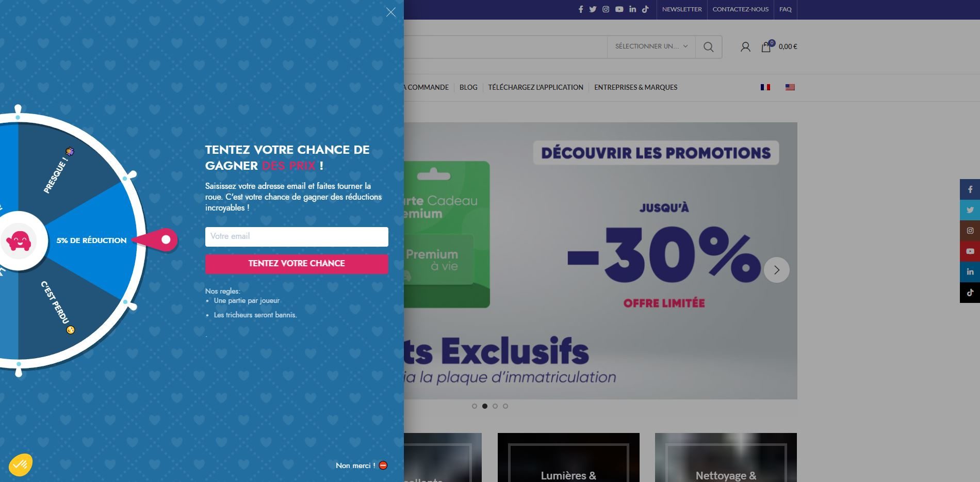Switch language with the French flag
Viewport: 980px width, 482px height.
click(765, 87)
